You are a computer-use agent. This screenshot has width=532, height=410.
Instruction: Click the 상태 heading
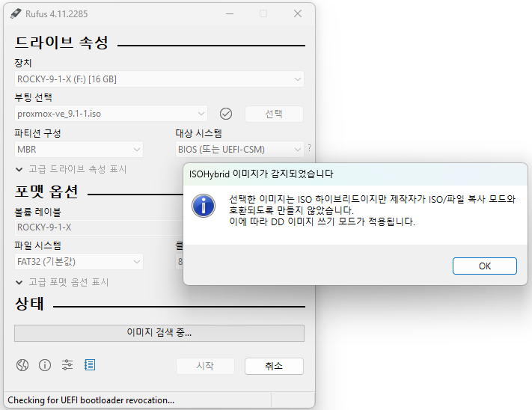(x=29, y=304)
